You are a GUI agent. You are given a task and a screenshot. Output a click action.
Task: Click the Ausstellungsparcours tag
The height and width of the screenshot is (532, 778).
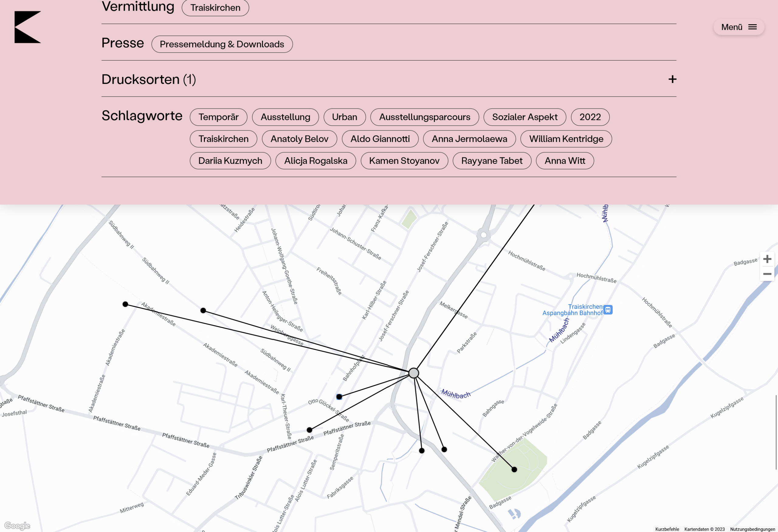[x=424, y=117]
